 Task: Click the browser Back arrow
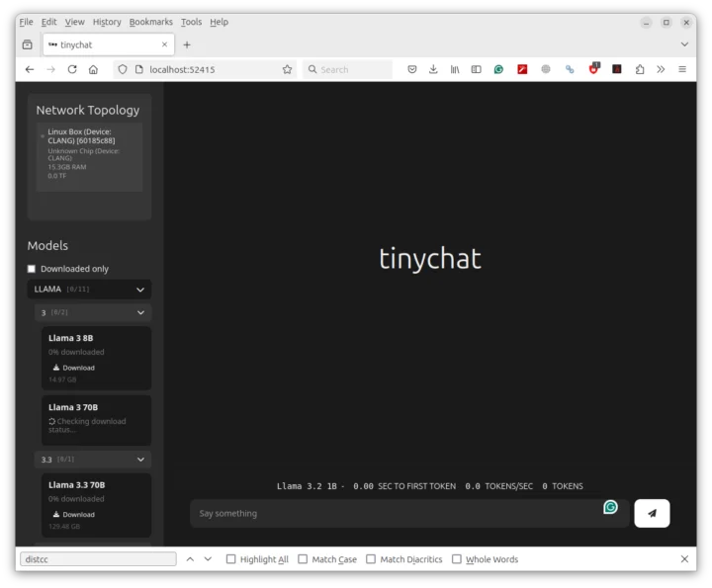tap(30, 69)
